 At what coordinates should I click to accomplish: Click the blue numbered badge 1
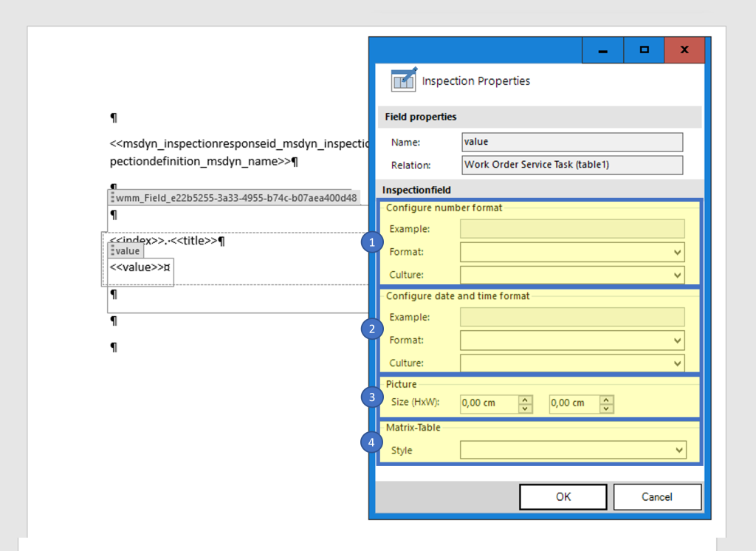coord(371,242)
